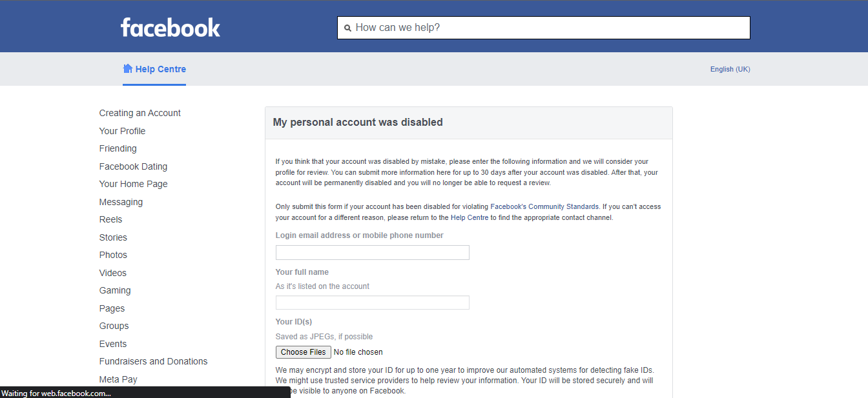Viewport: 868px width, 398px height.
Task: Click the full name input field
Action: tap(372, 303)
